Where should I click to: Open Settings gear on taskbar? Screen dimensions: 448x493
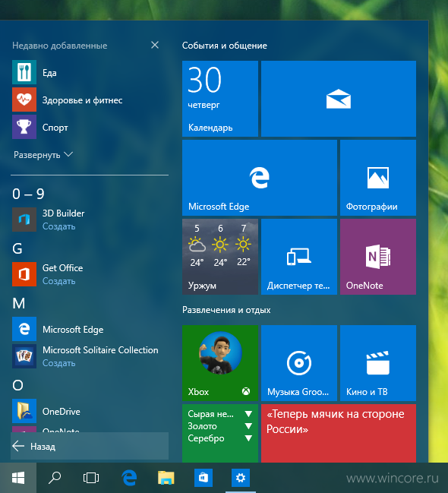click(x=241, y=478)
